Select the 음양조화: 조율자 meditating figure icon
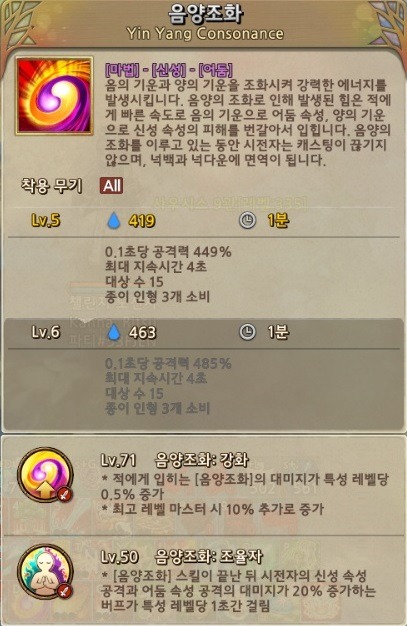This screenshot has width=407, height=626. point(45,571)
